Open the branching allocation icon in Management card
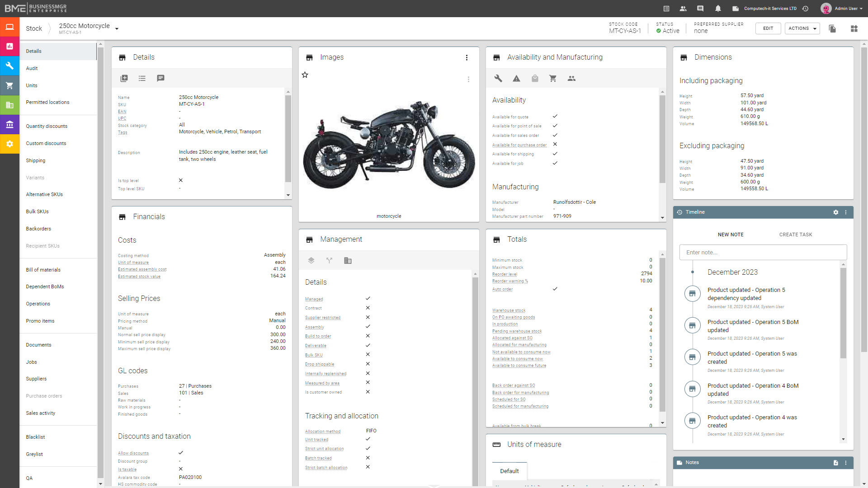Viewport: 868px width, 488px height. pos(330,260)
